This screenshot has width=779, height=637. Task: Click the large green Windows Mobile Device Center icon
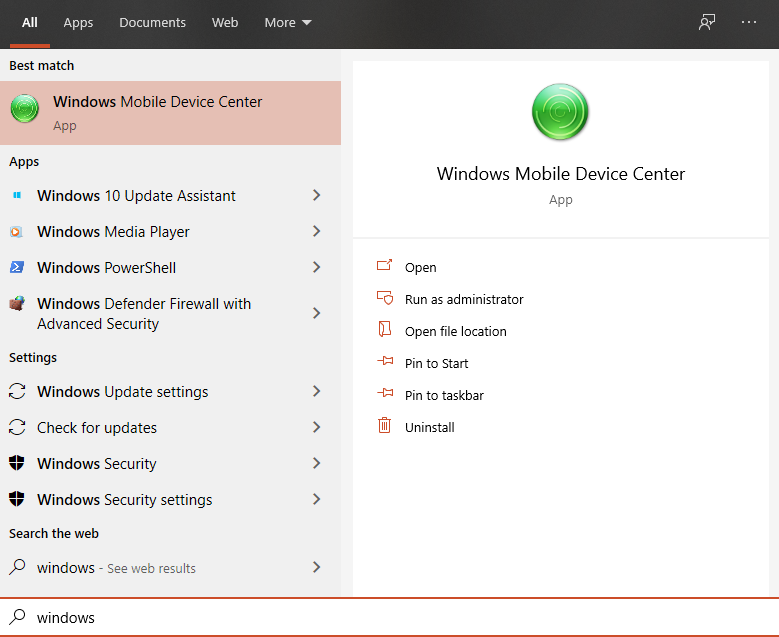[560, 112]
